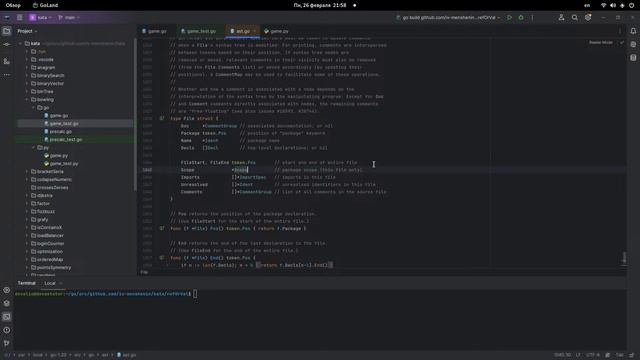Run the current build configuration
The height and width of the screenshot is (360, 640).
[x=509, y=18]
